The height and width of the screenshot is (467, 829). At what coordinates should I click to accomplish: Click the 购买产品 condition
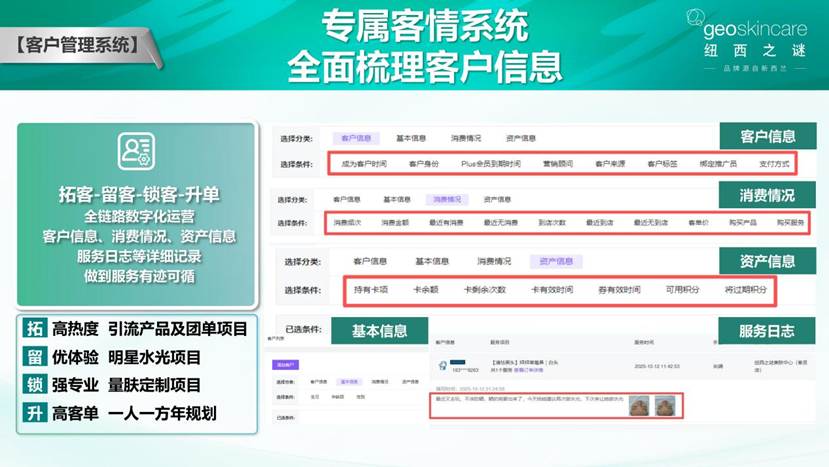(743, 223)
